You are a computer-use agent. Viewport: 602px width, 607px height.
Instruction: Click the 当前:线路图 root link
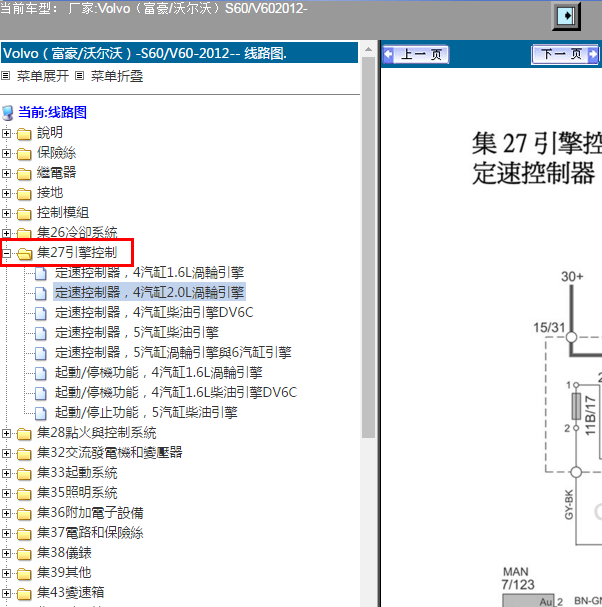click(x=52, y=112)
